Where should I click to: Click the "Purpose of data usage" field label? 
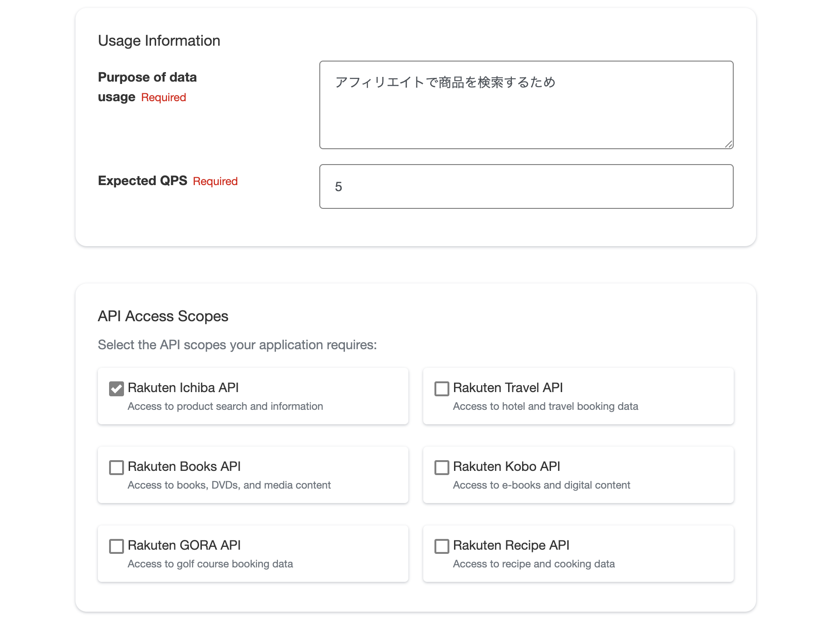point(147,77)
